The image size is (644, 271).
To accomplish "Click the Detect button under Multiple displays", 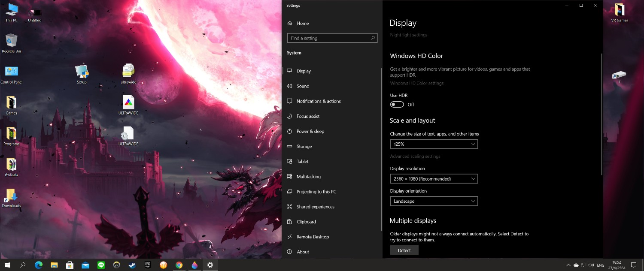I will click(x=404, y=250).
